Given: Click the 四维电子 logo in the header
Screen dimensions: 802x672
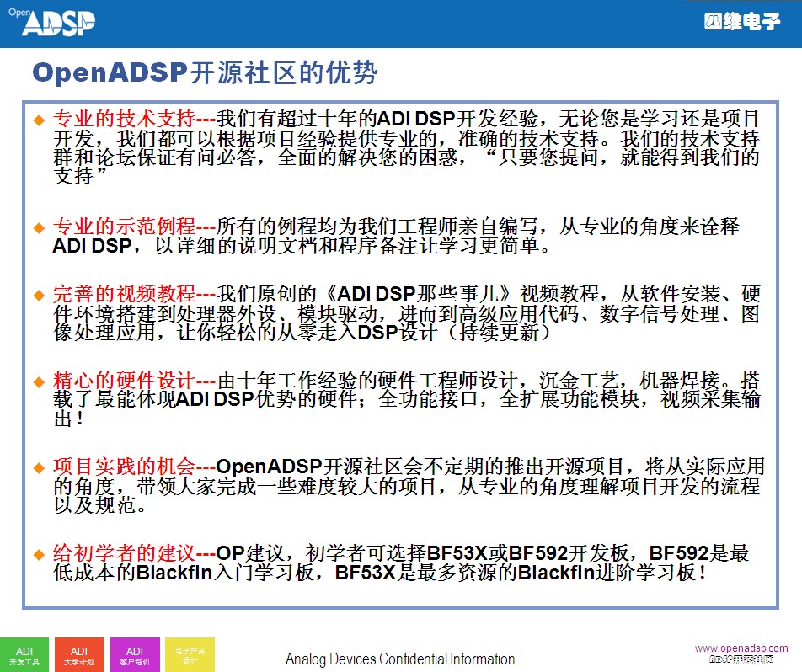Looking at the screenshot, I should click(x=741, y=22).
